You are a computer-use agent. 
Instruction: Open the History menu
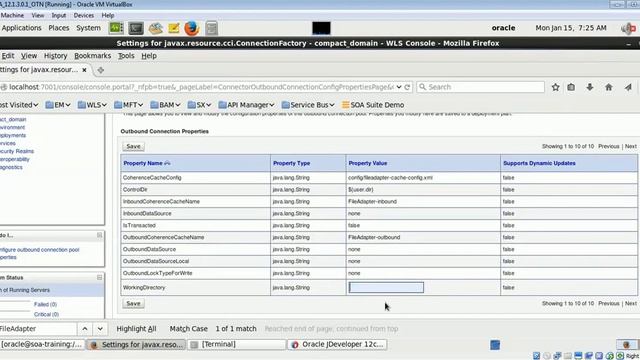click(56, 56)
